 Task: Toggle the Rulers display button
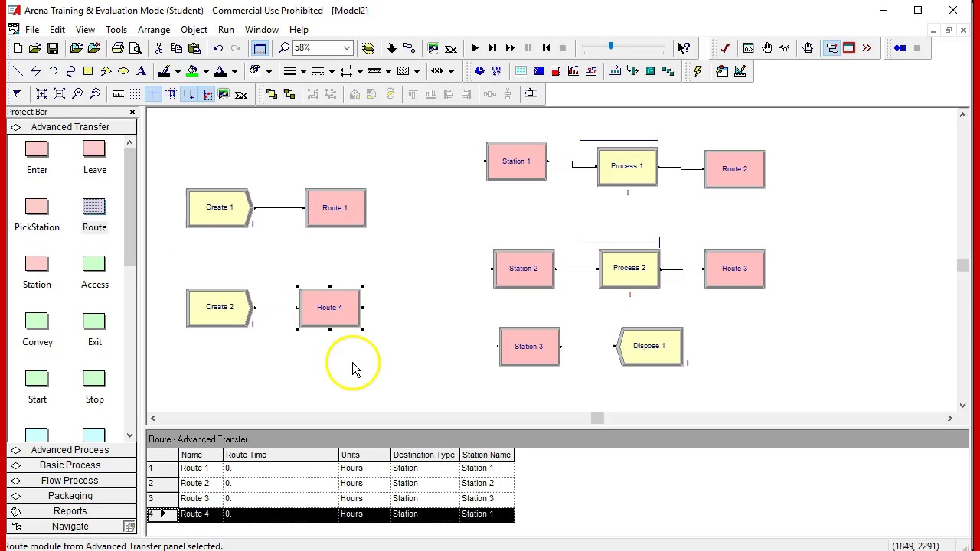[118, 94]
